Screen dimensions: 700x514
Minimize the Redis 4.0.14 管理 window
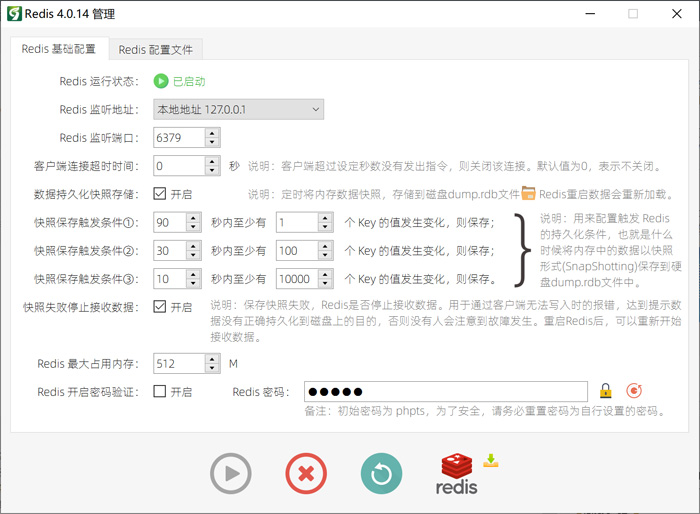(590, 14)
